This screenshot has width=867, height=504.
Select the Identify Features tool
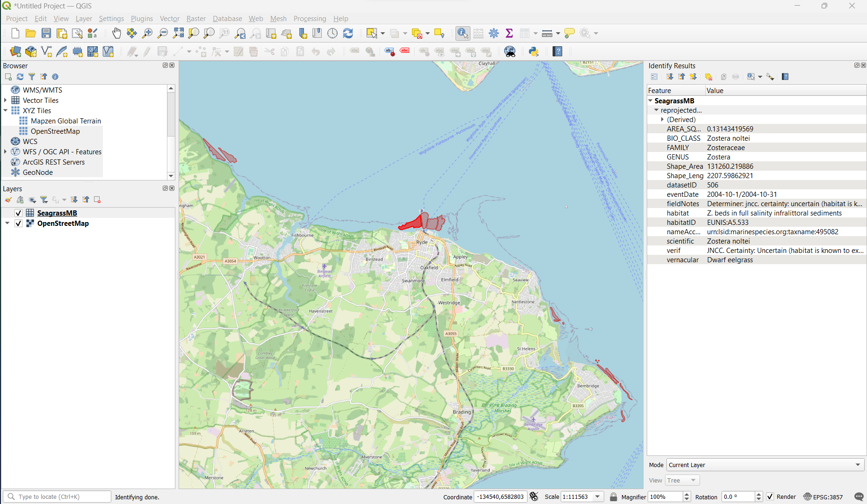(462, 33)
